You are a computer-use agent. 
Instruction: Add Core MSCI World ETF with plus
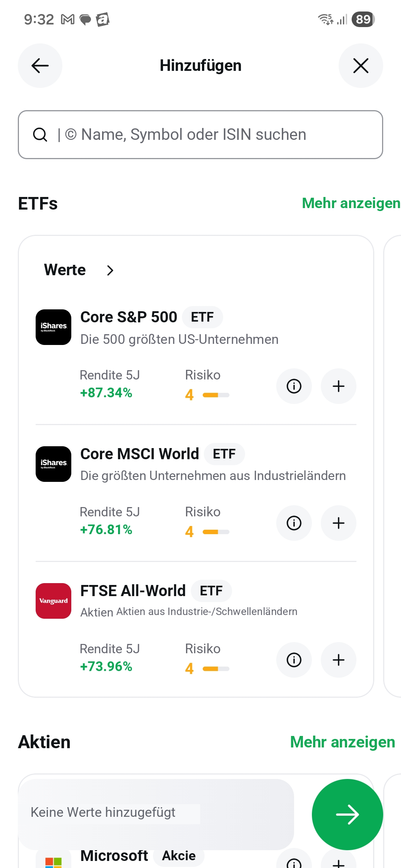click(339, 523)
